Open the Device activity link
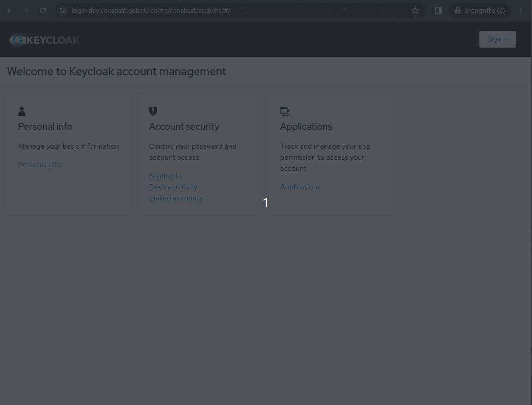This screenshot has height=405, width=532. coord(173,187)
